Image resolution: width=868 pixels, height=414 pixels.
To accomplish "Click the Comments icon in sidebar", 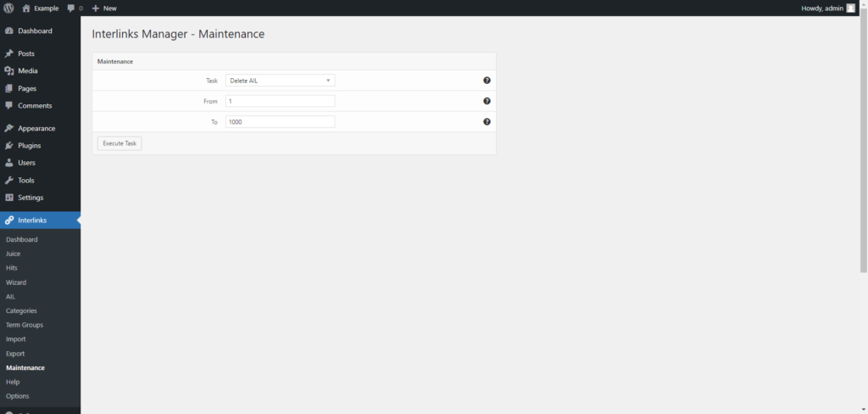I will click(8, 105).
